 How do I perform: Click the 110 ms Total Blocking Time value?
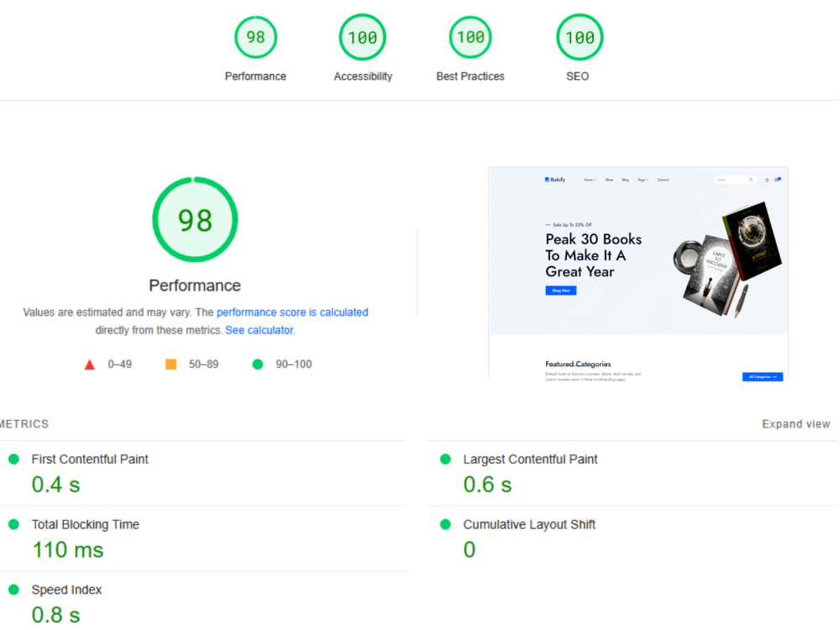click(x=68, y=549)
